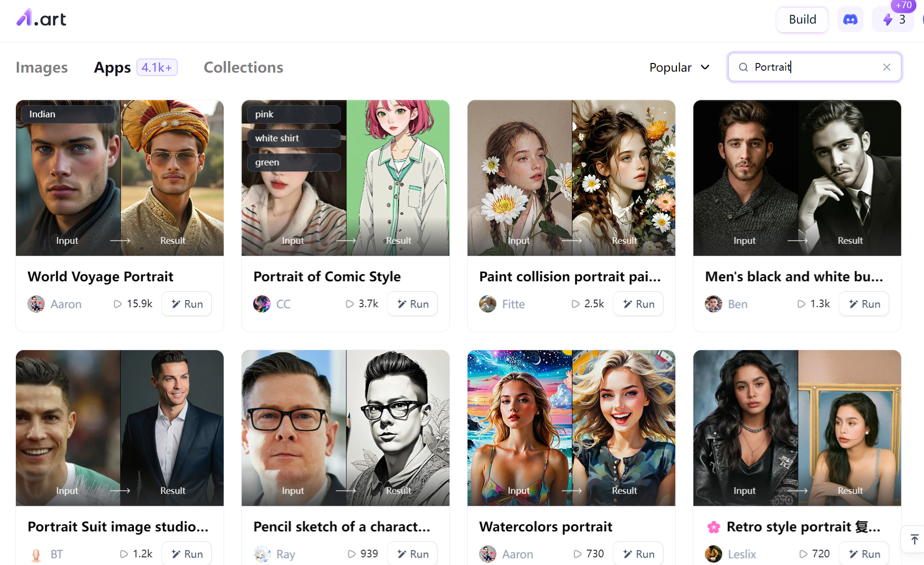
Task: Open Watercolors portrait thumbnail
Action: [571, 428]
